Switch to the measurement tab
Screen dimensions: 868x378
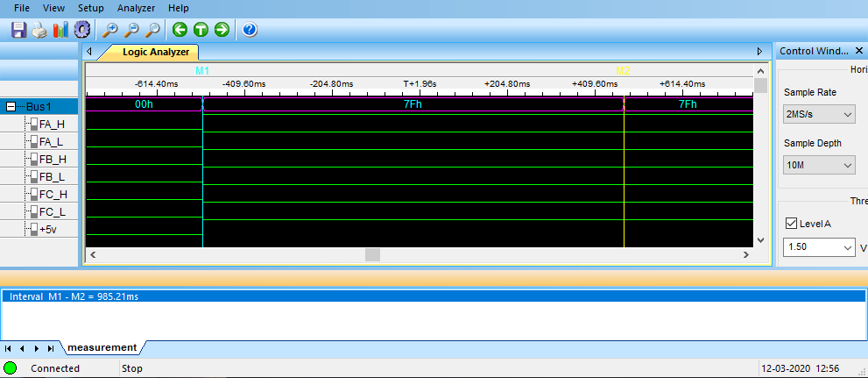coord(102,347)
